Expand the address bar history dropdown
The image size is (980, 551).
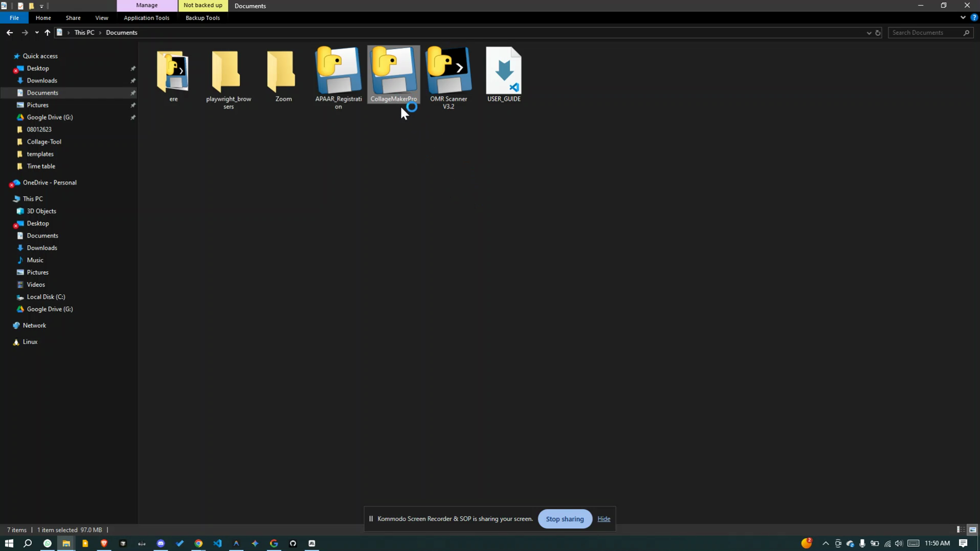coord(869,33)
